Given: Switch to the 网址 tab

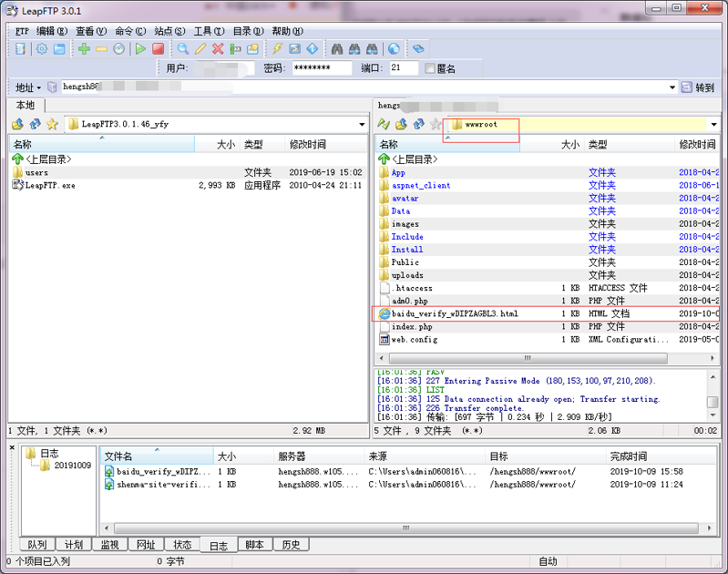Looking at the screenshot, I should 146,544.
